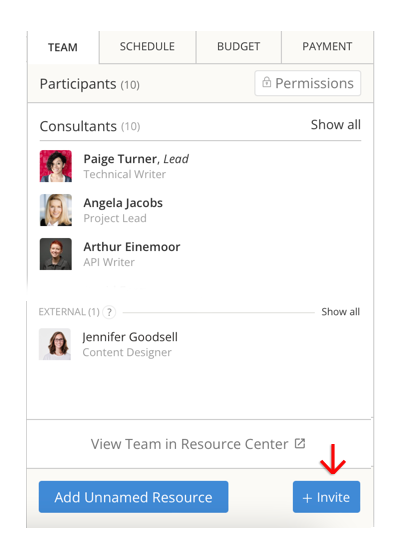This screenshot has height=552, width=402.
Task: Click Angela Jacobs' profile picture
Action: [56, 210]
